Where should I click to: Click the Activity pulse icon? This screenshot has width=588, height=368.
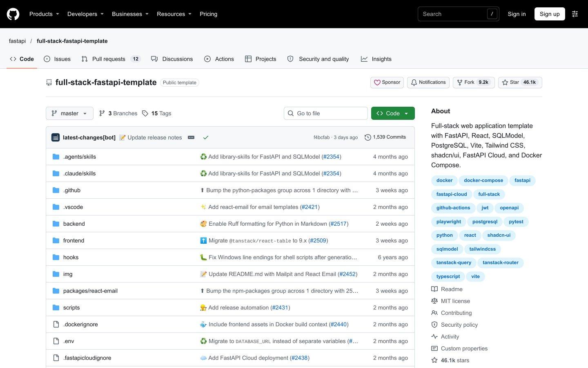(434, 337)
